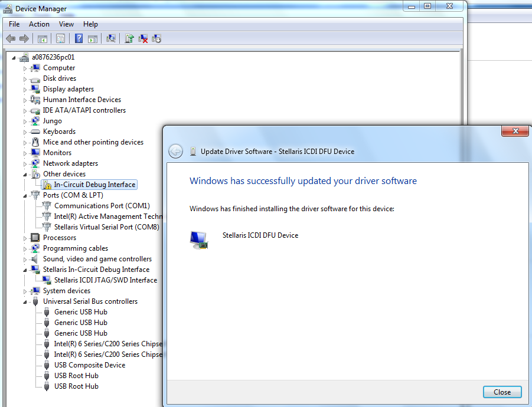Click the Device Manager title bar icon
The height and width of the screenshot is (407, 532).
click(8, 9)
